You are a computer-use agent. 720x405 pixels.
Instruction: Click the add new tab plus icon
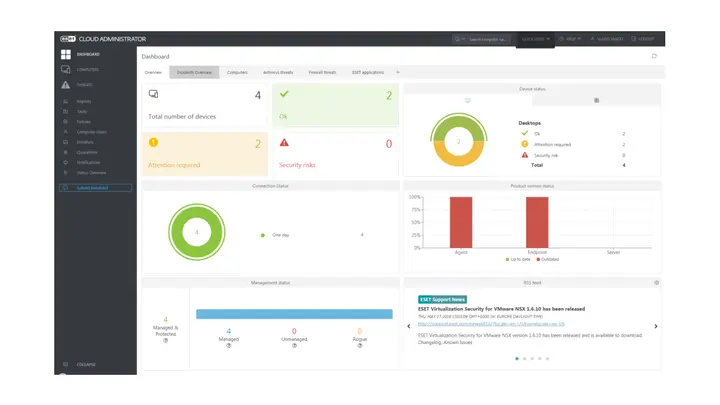tap(397, 73)
